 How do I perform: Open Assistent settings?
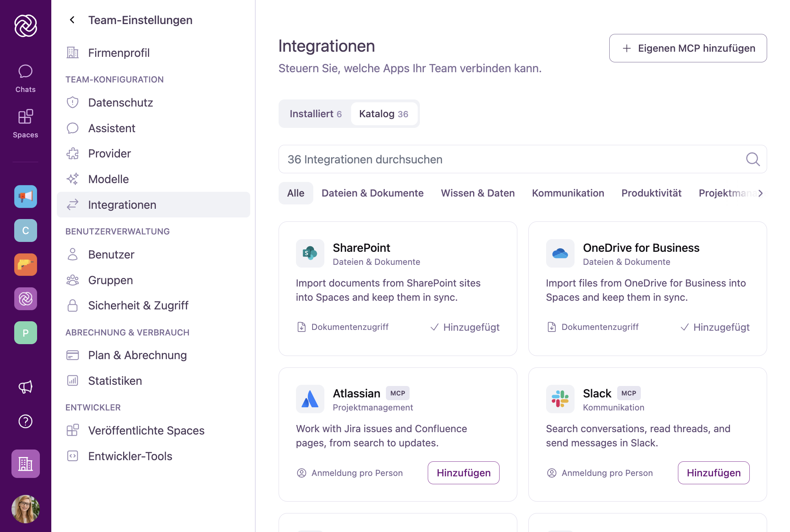click(x=154, y=128)
